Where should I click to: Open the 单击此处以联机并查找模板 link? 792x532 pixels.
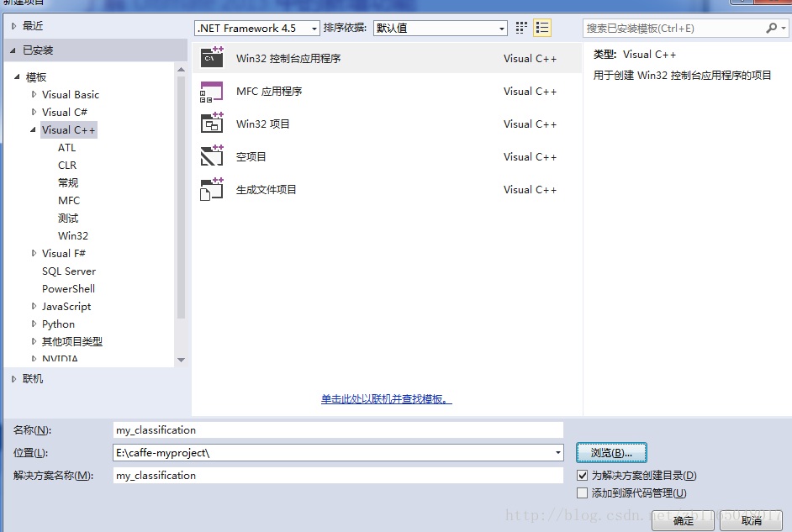(387, 399)
